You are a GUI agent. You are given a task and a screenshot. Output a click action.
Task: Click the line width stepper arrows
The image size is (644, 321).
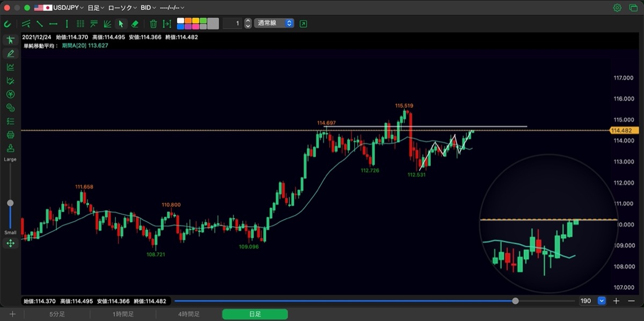pos(248,24)
